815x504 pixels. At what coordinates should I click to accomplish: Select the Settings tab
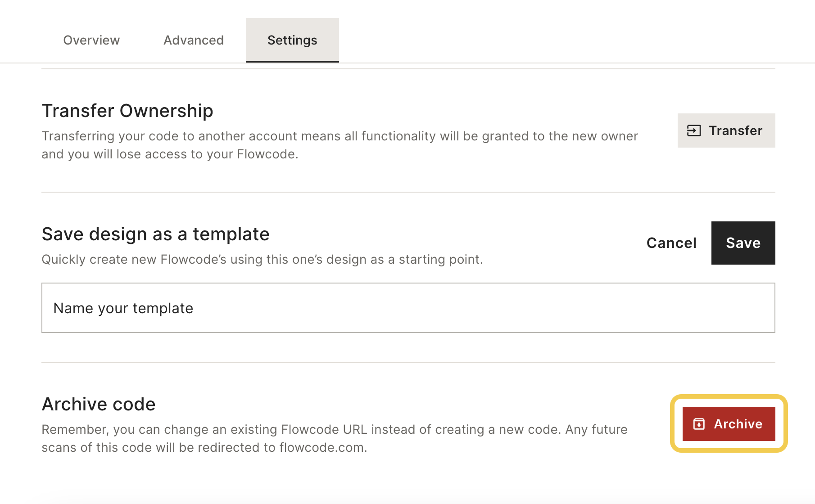292,40
